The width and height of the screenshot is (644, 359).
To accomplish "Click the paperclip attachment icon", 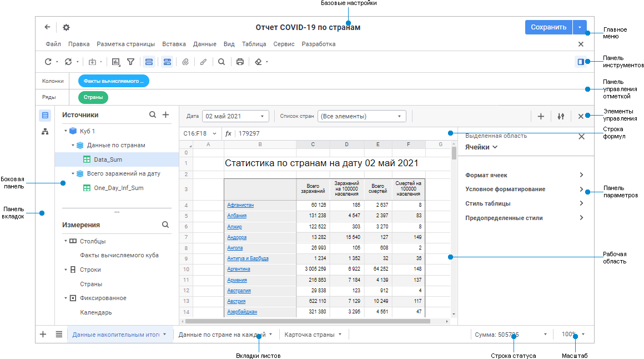I will click(x=185, y=62).
